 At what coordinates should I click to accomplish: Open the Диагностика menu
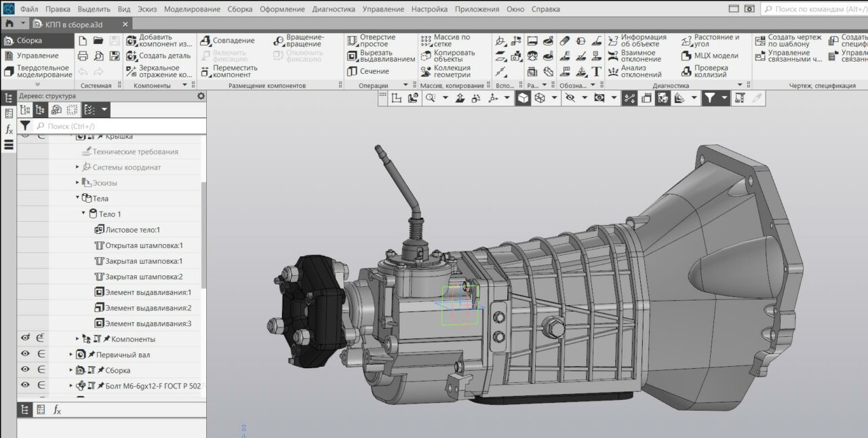click(x=333, y=9)
